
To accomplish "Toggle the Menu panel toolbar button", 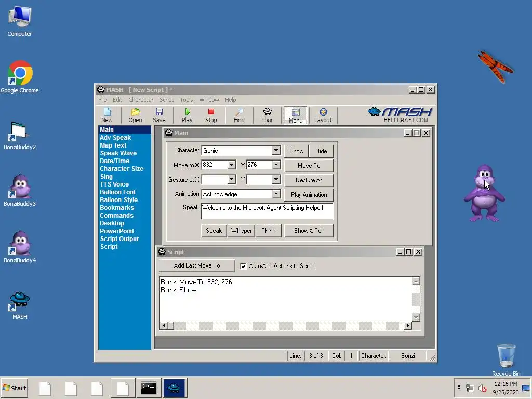I will 296,115.
